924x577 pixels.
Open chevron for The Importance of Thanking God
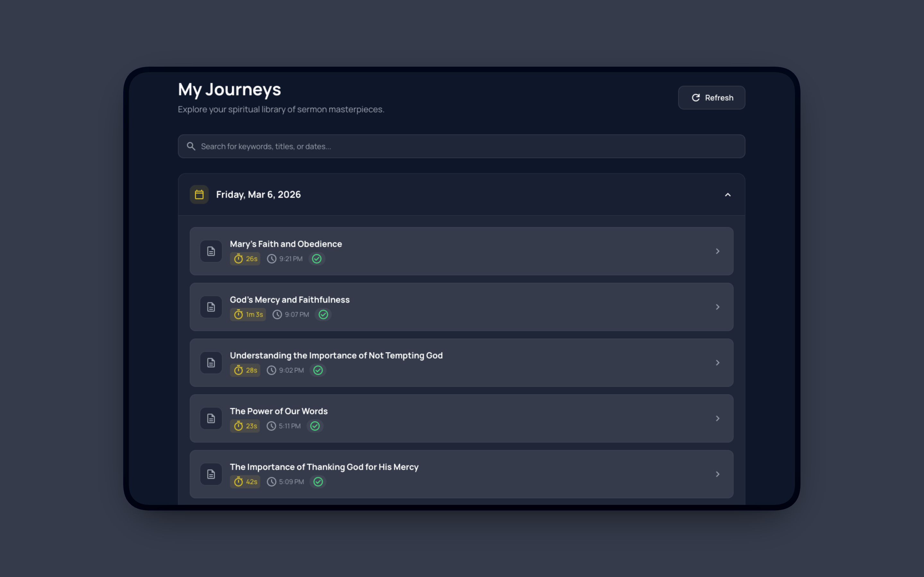pyautogui.click(x=717, y=474)
